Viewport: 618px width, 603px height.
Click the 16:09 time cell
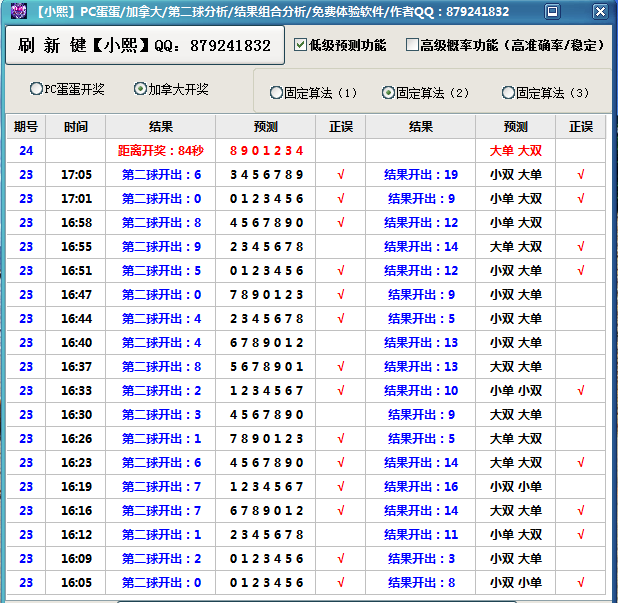point(76,559)
